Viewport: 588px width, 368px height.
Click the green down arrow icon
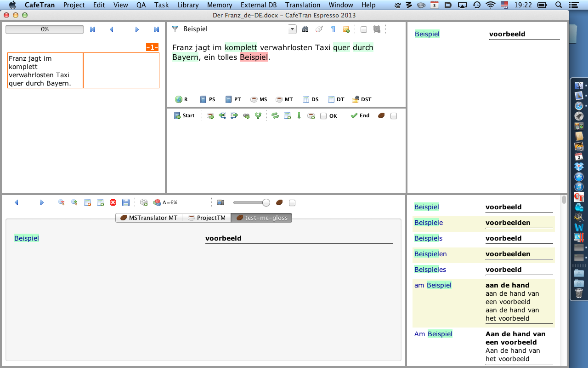299,116
